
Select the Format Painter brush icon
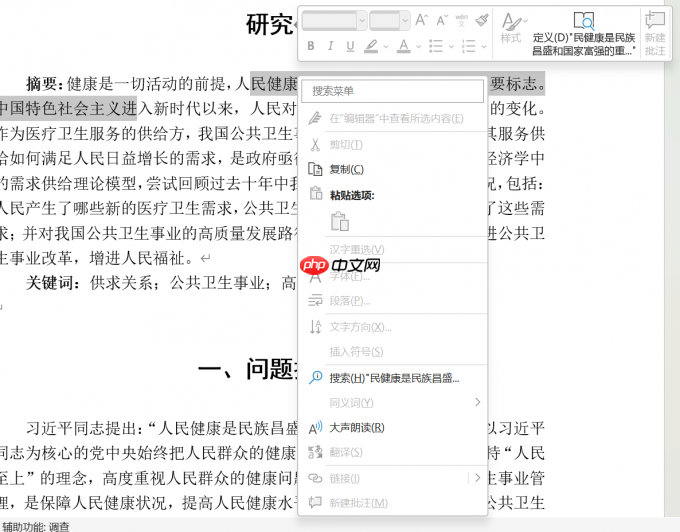pyautogui.click(x=482, y=20)
